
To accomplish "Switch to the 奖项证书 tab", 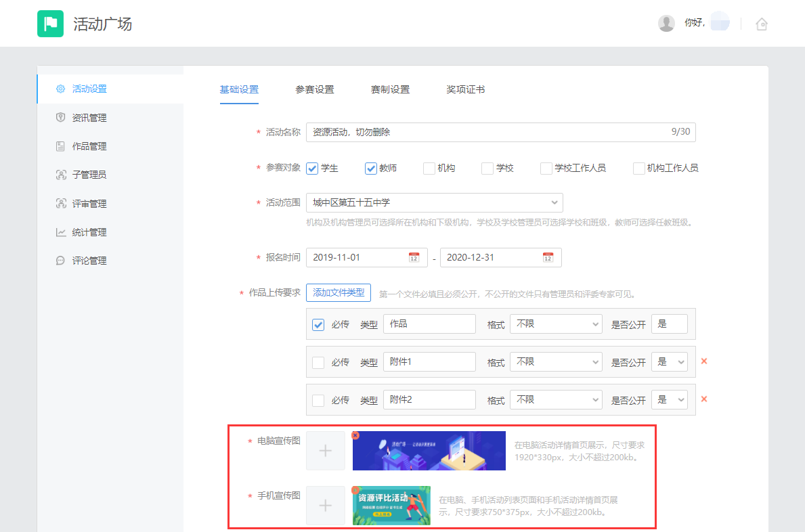I will (x=465, y=89).
